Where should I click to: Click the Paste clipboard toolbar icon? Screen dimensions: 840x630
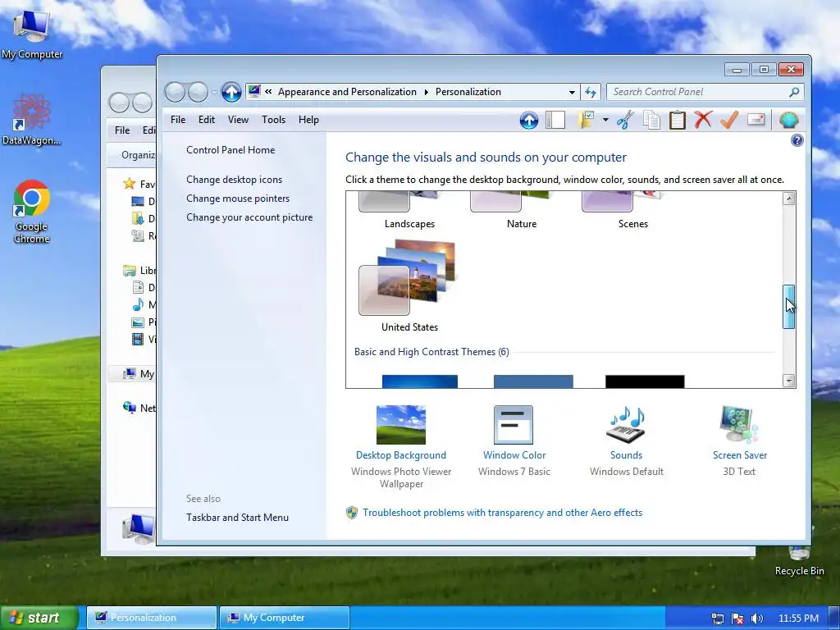click(x=677, y=120)
